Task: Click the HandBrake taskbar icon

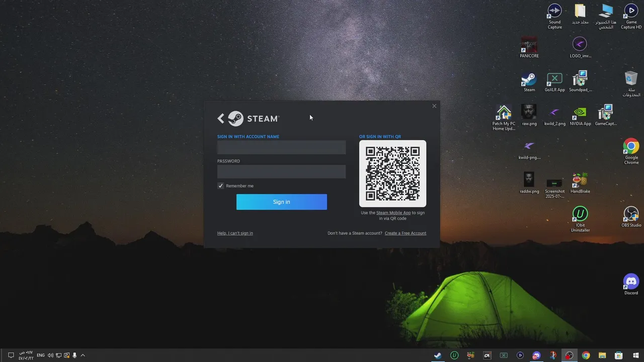Action: pos(470,355)
